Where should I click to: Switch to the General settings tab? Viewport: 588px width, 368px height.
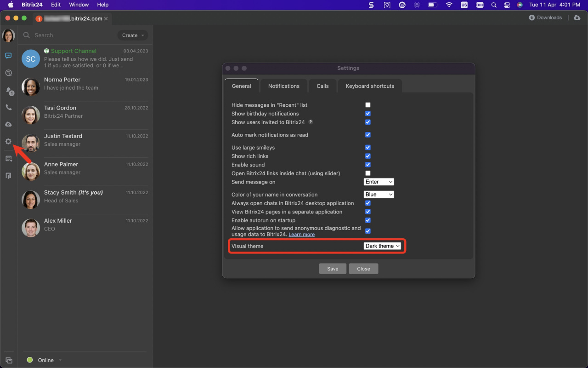(242, 86)
